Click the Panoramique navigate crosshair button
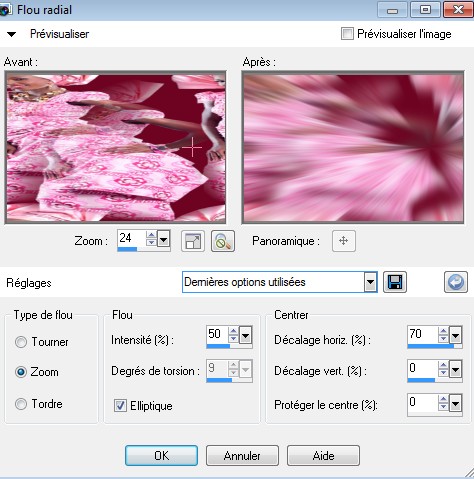This screenshot has height=479, width=474. point(344,241)
